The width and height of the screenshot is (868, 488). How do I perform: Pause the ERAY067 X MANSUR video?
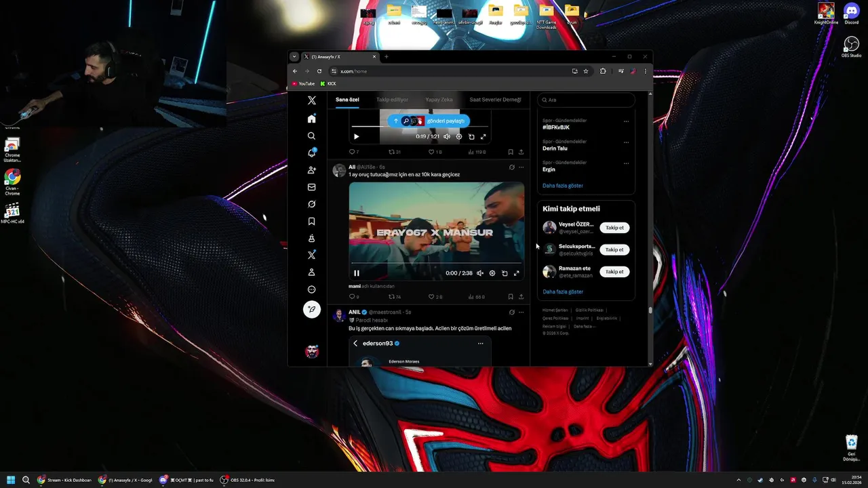click(x=357, y=273)
